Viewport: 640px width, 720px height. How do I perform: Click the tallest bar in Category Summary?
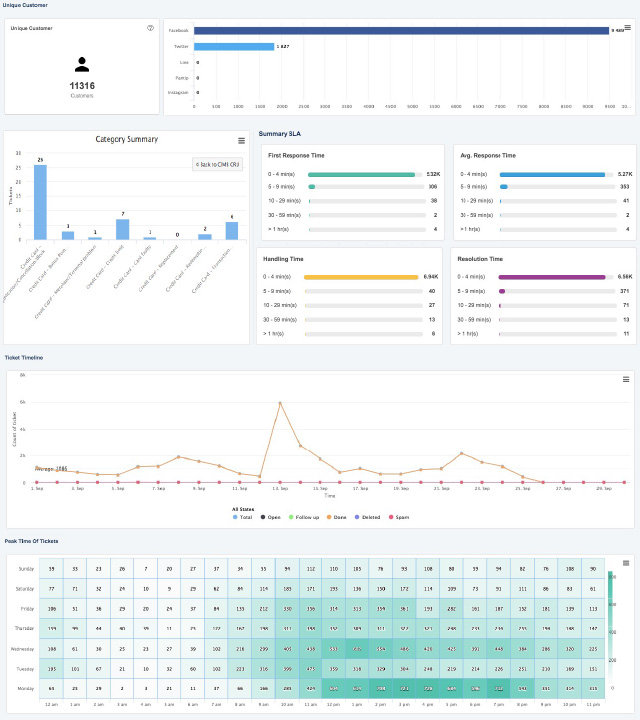(40, 202)
